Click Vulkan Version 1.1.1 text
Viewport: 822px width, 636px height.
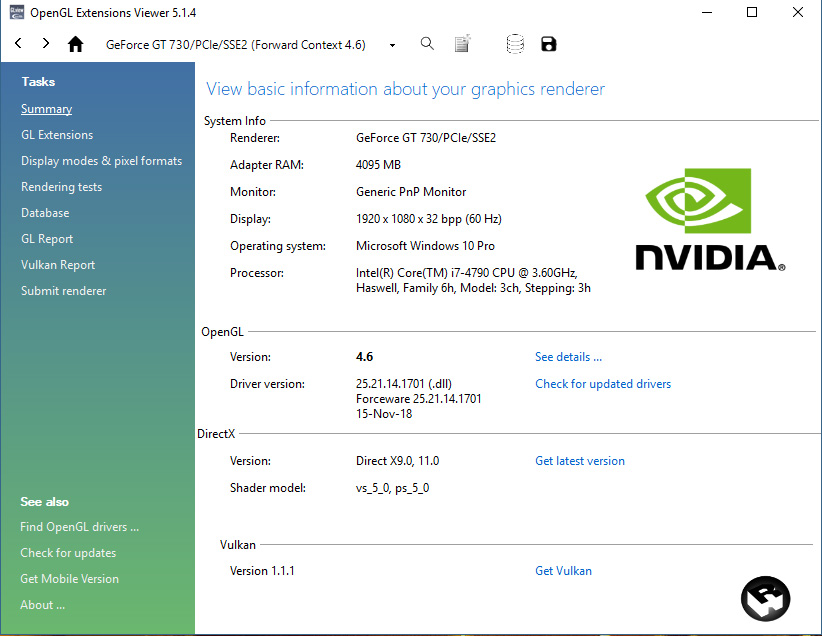262,570
